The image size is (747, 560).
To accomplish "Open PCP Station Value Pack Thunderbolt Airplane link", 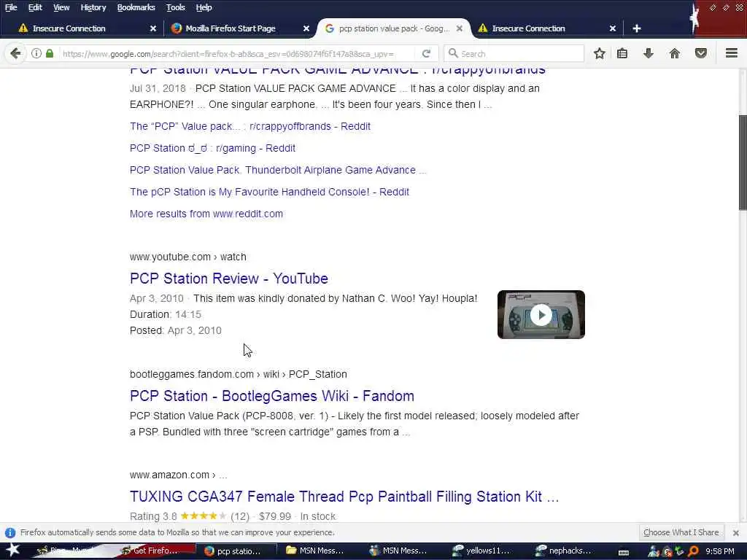I will coord(278,170).
